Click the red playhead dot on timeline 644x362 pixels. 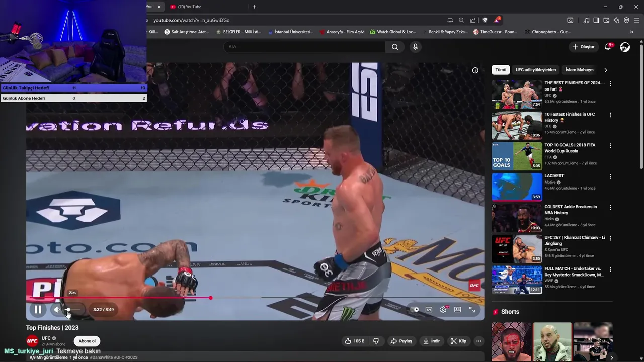211,298
